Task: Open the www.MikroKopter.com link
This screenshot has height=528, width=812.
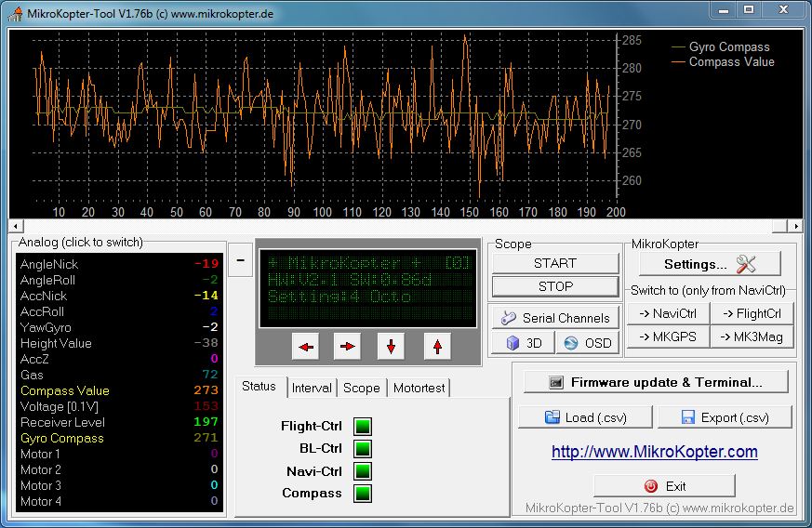Action: [x=654, y=452]
